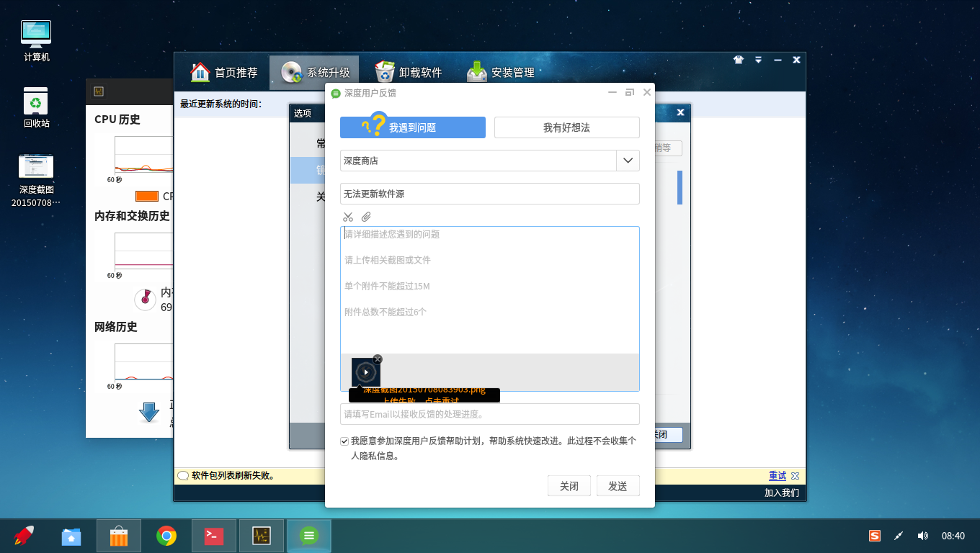Open the 系统升级 tab in Deepin Store
Viewport: 980px width, 553px height.
(x=316, y=72)
